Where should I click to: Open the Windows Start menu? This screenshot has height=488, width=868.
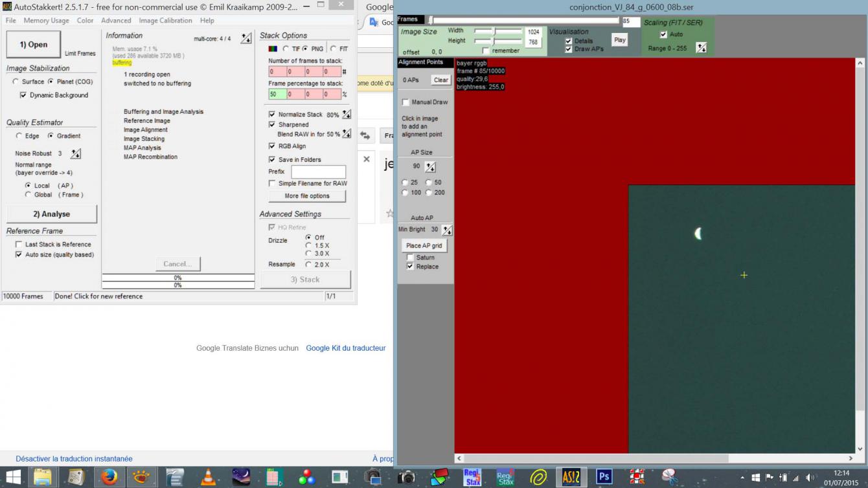coord(13,478)
